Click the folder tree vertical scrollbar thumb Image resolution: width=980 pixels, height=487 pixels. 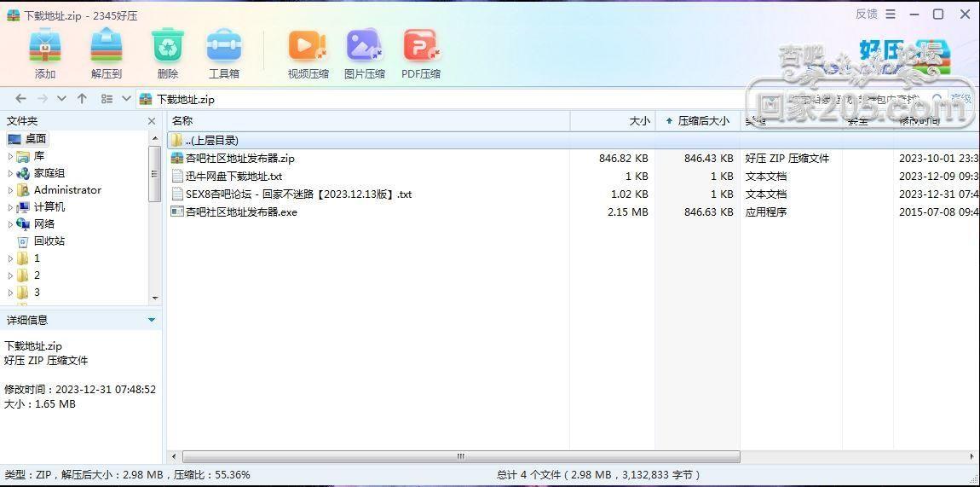click(x=155, y=174)
